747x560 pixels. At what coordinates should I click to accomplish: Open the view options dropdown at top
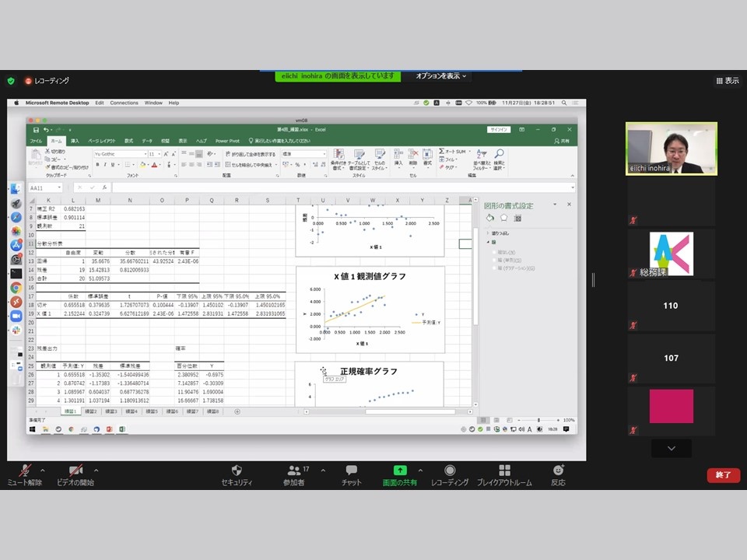point(440,76)
